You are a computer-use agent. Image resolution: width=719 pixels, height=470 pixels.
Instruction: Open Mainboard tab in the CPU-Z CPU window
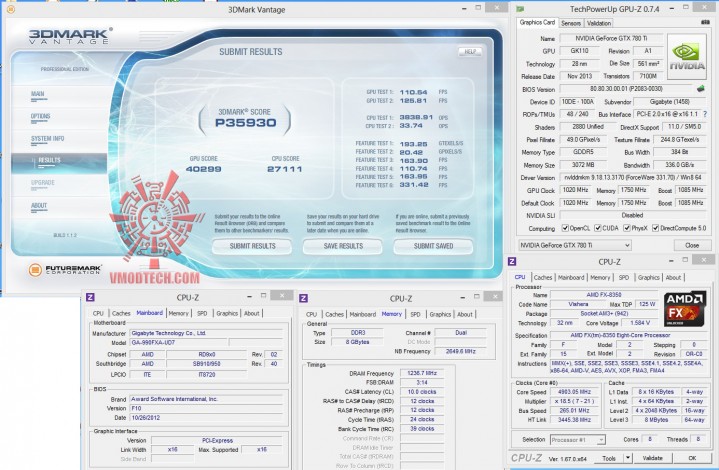coord(571,277)
